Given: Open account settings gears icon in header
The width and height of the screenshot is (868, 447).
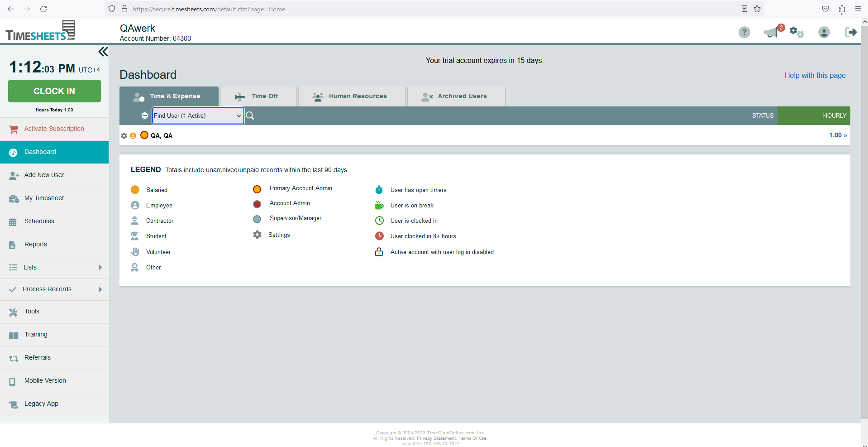Looking at the screenshot, I should coord(796,32).
